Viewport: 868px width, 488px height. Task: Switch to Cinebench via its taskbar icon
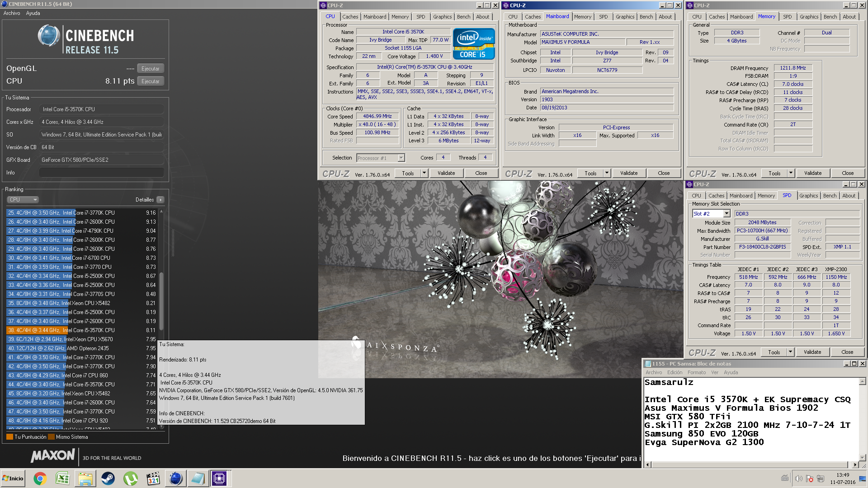point(176,479)
